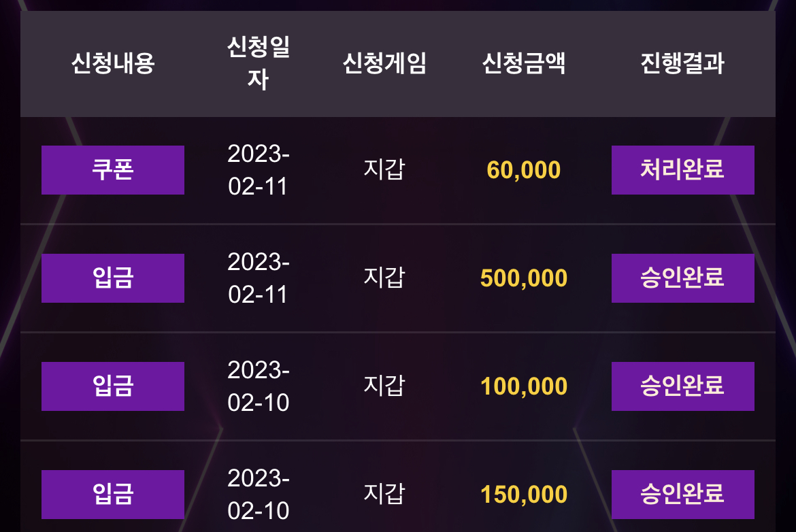The height and width of the screenshot is (532, 796).
Task: Click 승인완료 in the 150,000 row
Action: coord(683,495)
